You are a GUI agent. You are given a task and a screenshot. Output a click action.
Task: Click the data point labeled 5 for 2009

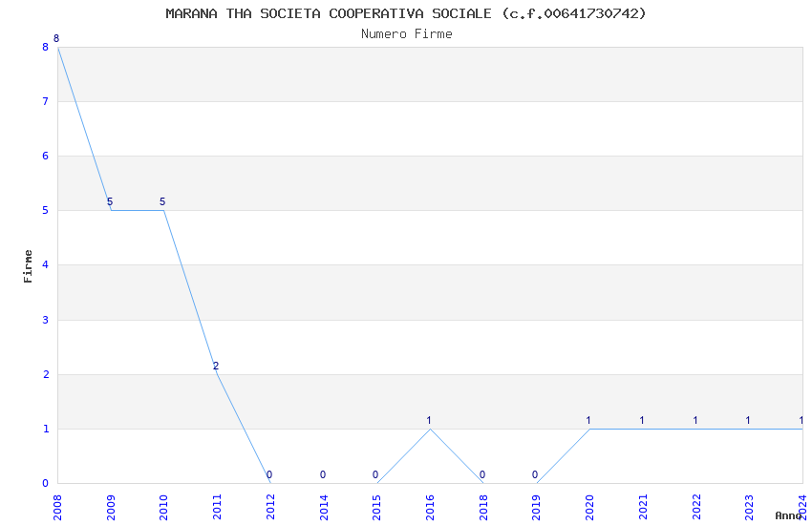pos(110,201)
